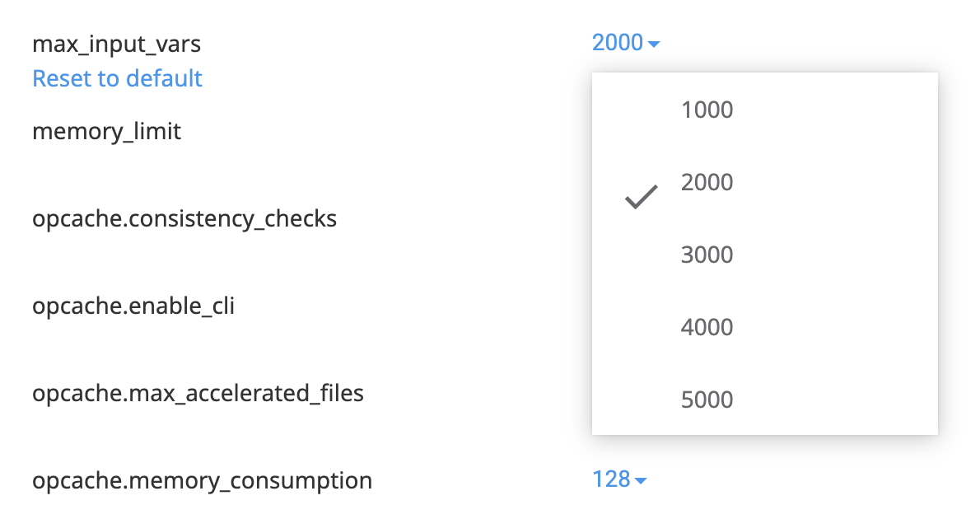Choose the checked 2000 value
The width and height of the screenshot is (980, 519).
point(707,182)
